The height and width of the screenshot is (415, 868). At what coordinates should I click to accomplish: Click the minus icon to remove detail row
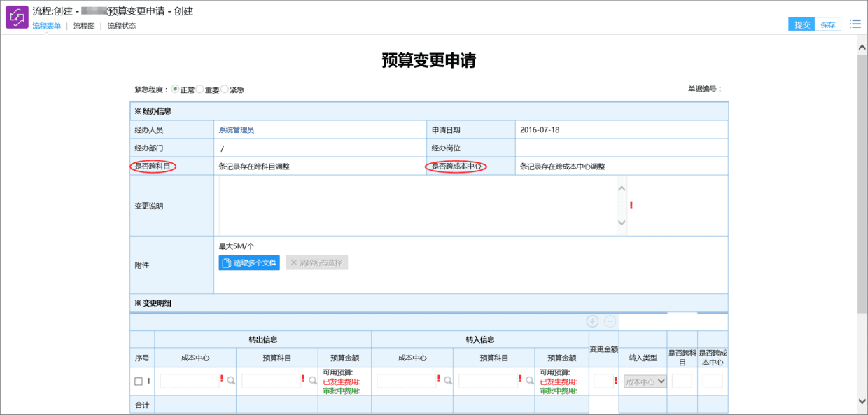[x=610, y=321]
